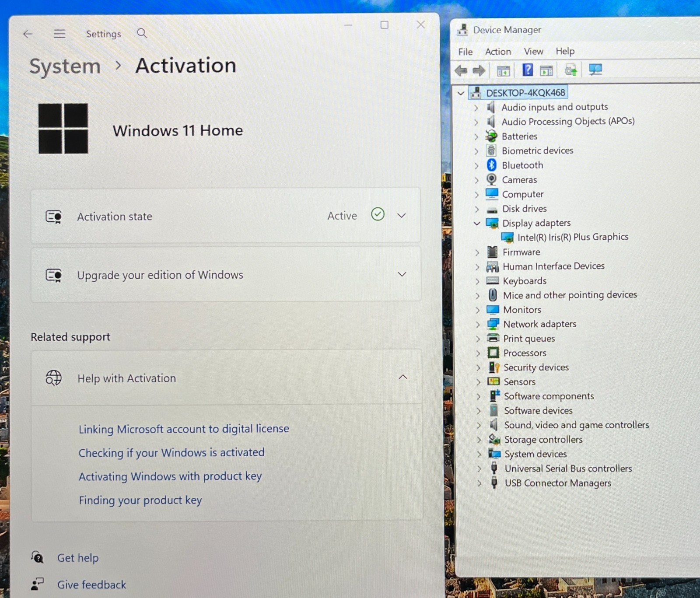The width and height of the screenshot is (700, 598).
Task: Open the File menu in Device Manager
Action: coord(465,52)
